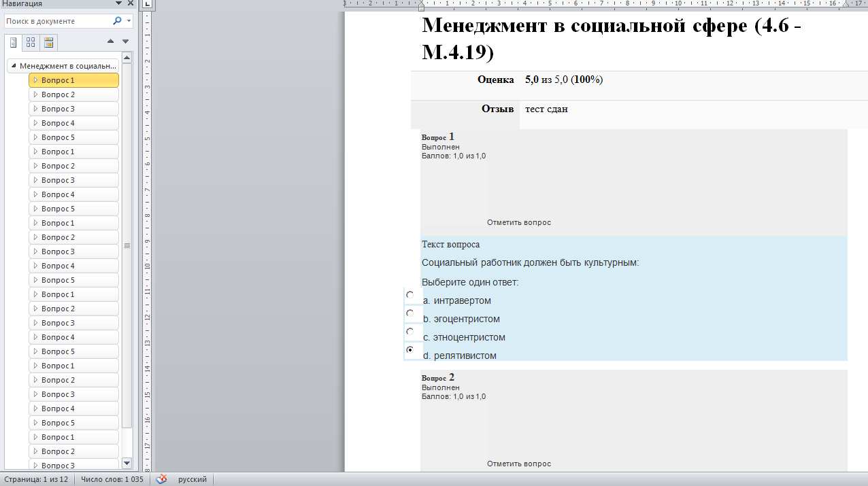The width and height of the screenshot is (868, 486).
Task: Collapse the Менеджмент в социальн... heading
Action: (x=15, y=66)
